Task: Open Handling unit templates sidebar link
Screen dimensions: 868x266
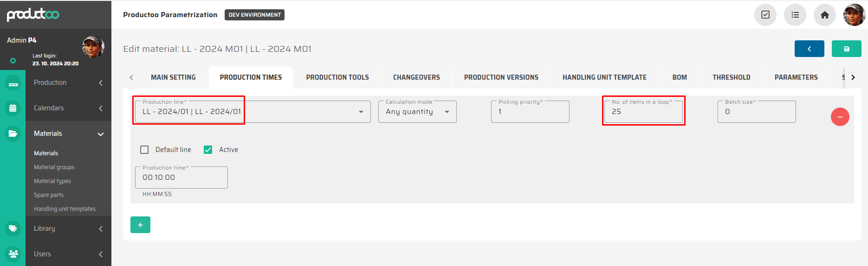Action: click(65, 209)
